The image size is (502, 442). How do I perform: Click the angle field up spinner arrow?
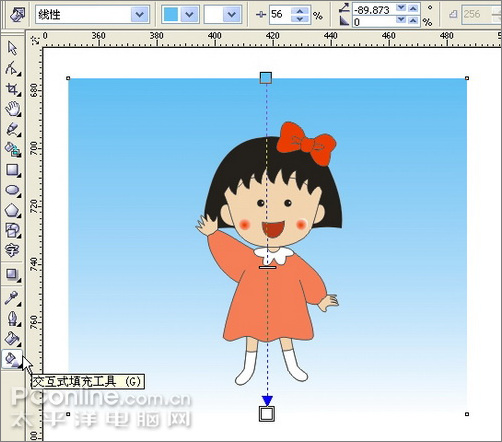point(413,8)
